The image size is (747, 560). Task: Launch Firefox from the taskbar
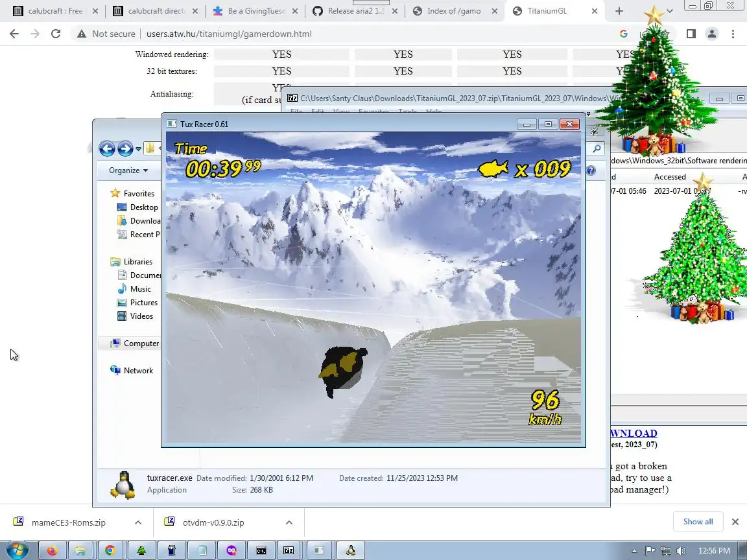pyautogui.click(x=52, y=550)
